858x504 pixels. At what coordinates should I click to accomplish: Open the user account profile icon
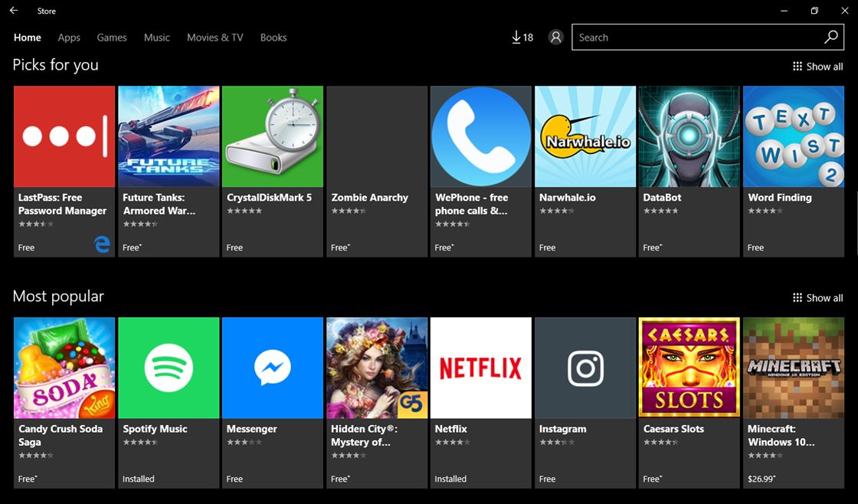(x=555, y=37)
